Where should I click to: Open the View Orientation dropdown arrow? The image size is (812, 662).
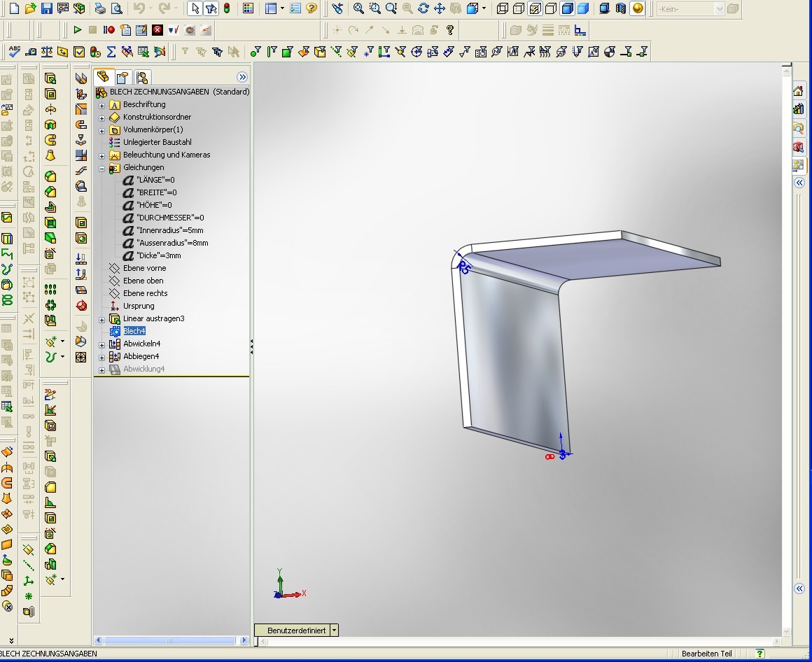tap(484, 8)
